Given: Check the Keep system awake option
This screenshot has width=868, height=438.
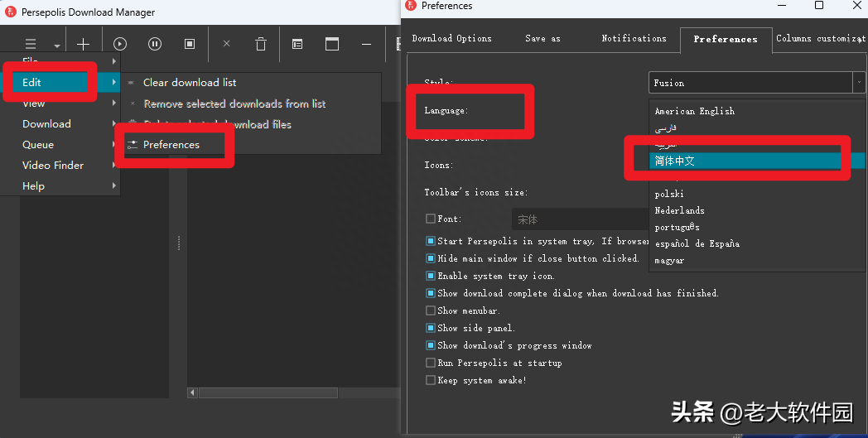Looking at the screenshot, I should pos(431,380).
